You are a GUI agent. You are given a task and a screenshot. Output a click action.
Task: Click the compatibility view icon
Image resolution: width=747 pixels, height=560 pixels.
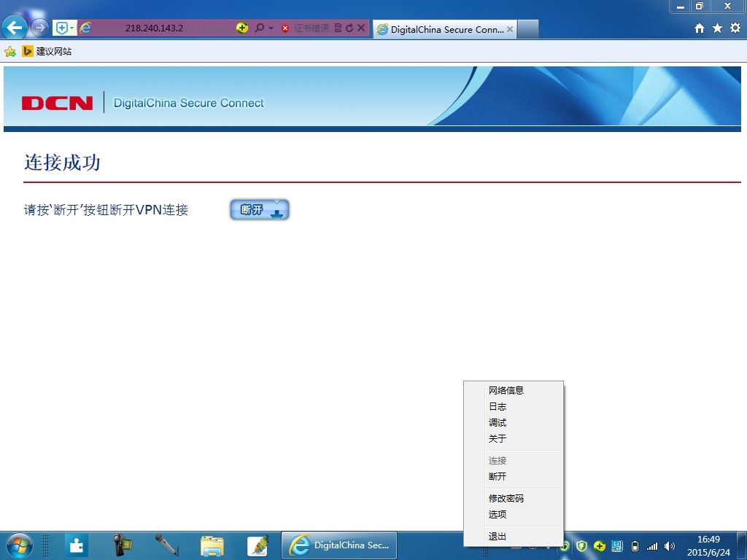(338, 28)
